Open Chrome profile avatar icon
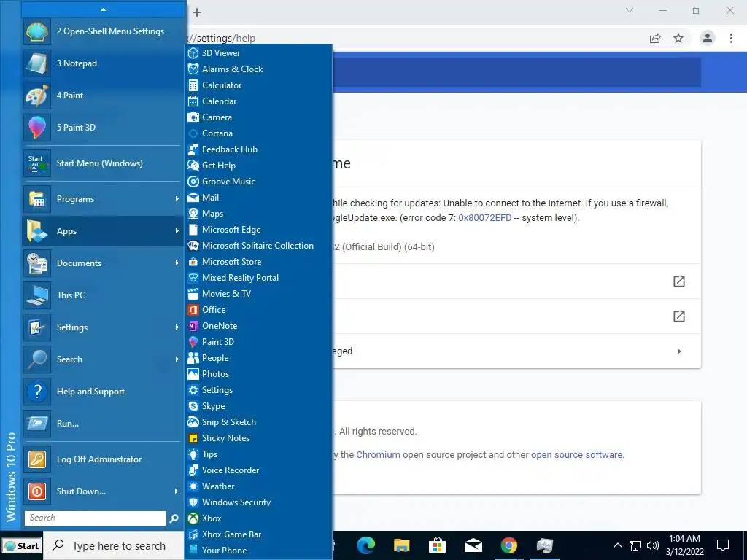The width and height of the screenshot is (747, 560). pyautogui.click(x=708, y=38)
